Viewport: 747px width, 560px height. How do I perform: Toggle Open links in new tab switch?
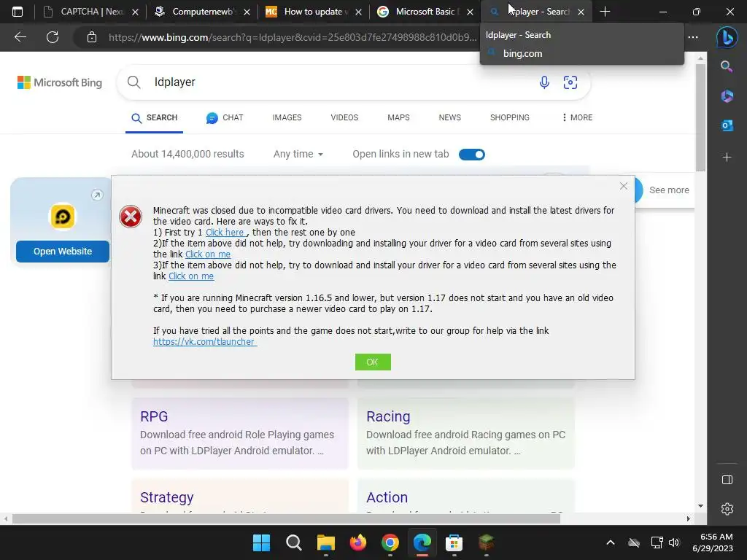[x=472, y=155]
